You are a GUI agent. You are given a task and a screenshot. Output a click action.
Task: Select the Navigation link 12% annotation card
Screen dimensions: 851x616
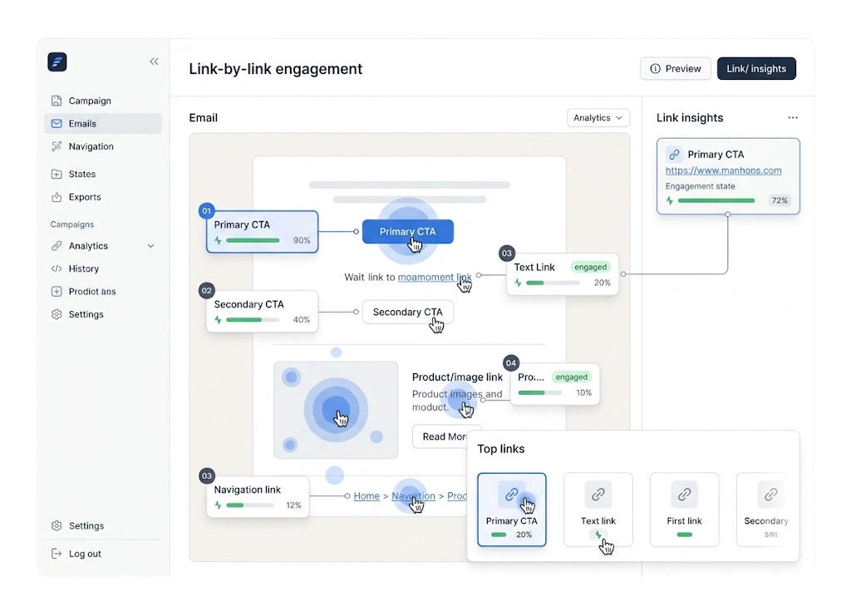click(x=258, y=497)
